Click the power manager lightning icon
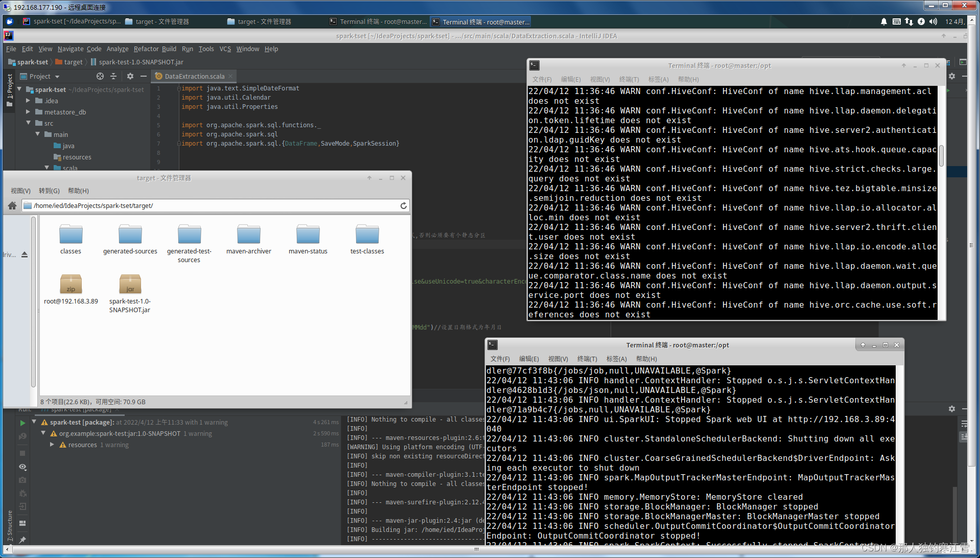 coord(921,21)
